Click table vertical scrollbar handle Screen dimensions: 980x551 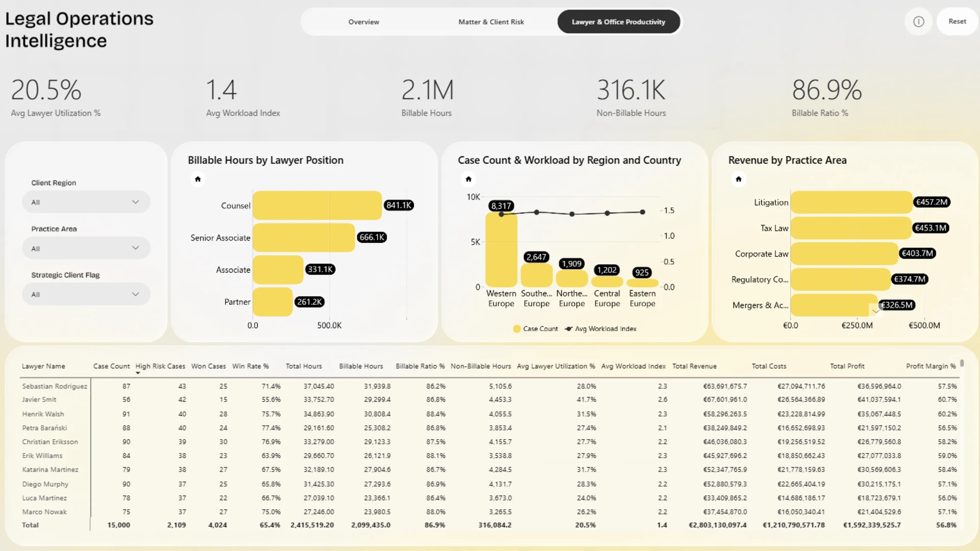tap(962, 363)
